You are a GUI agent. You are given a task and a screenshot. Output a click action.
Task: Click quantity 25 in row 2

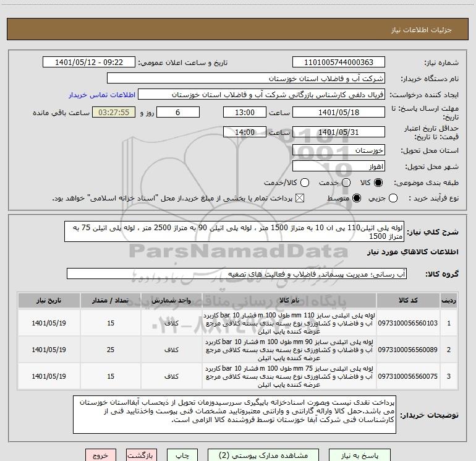[111, 350]
